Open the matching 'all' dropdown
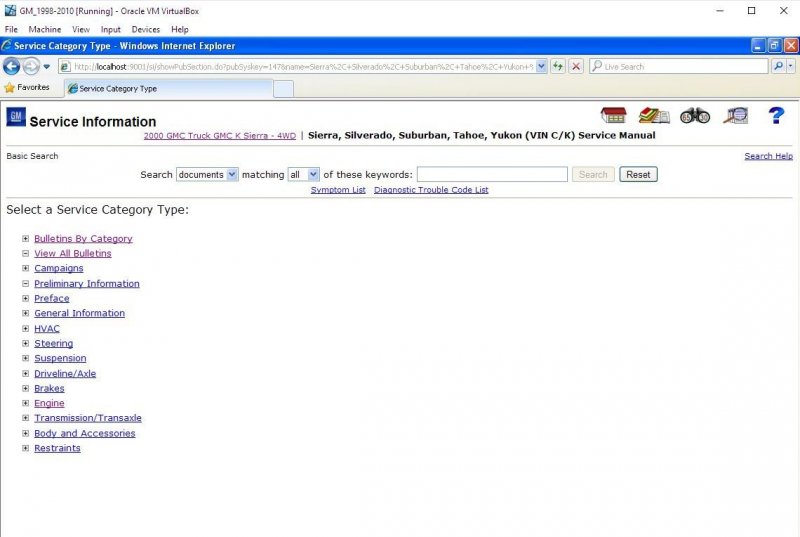 click(304, 174)
